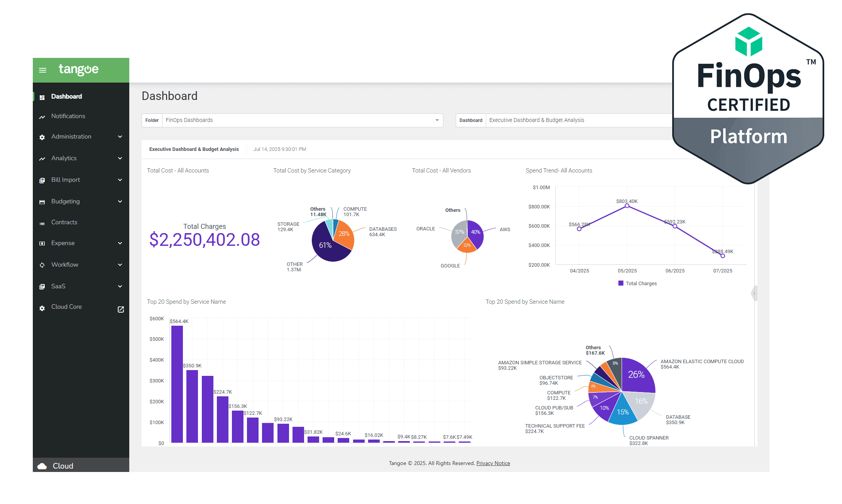The width and height of the screenshot is (842, 504).
Task: Open Cloud Core external link icon
Action: (x=121, y=309)
